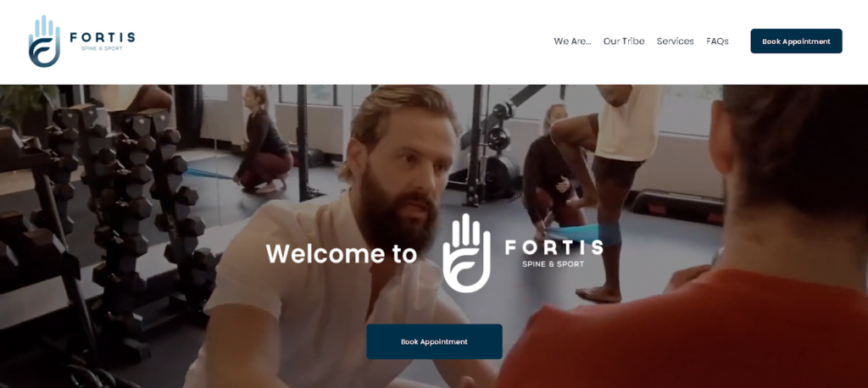Screen dimensions: 868x388
Task: Click Book Appointment in the top navigation
Action: (796, 42)
